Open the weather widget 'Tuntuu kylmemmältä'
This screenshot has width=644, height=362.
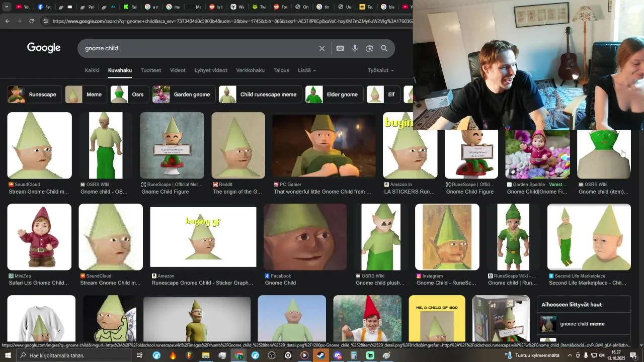pos(532,355)
